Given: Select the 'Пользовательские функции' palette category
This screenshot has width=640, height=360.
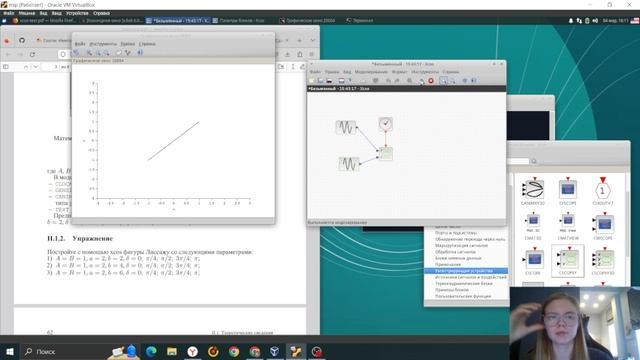Looking at the screenshot, I should coord(463,296).
